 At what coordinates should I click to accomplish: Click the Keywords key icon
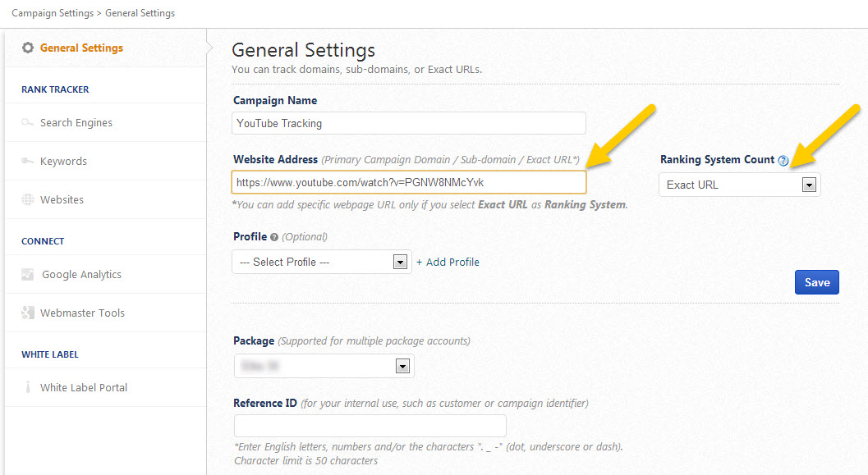pyautogui.click(x=28, y=162)
